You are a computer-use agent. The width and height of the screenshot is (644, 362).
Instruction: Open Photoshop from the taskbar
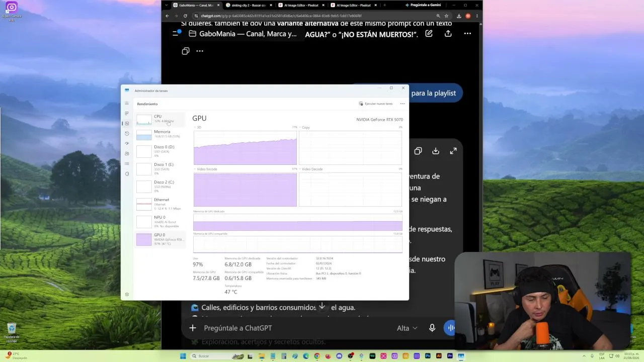[428, 356]
